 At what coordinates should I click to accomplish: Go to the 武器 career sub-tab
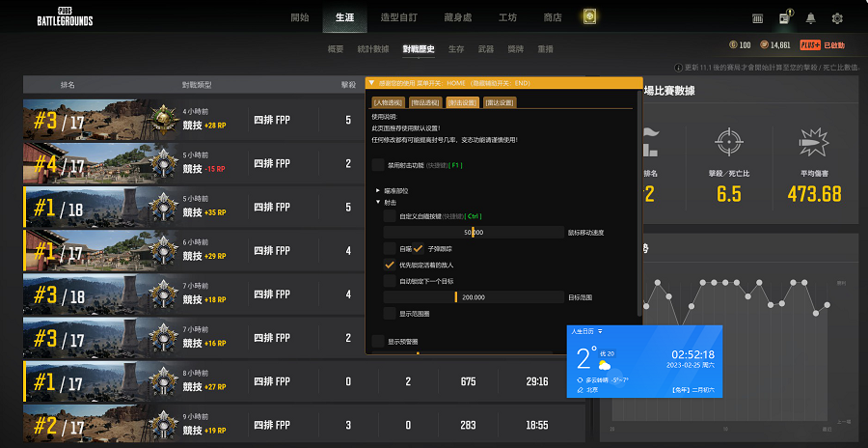(486, 49)
